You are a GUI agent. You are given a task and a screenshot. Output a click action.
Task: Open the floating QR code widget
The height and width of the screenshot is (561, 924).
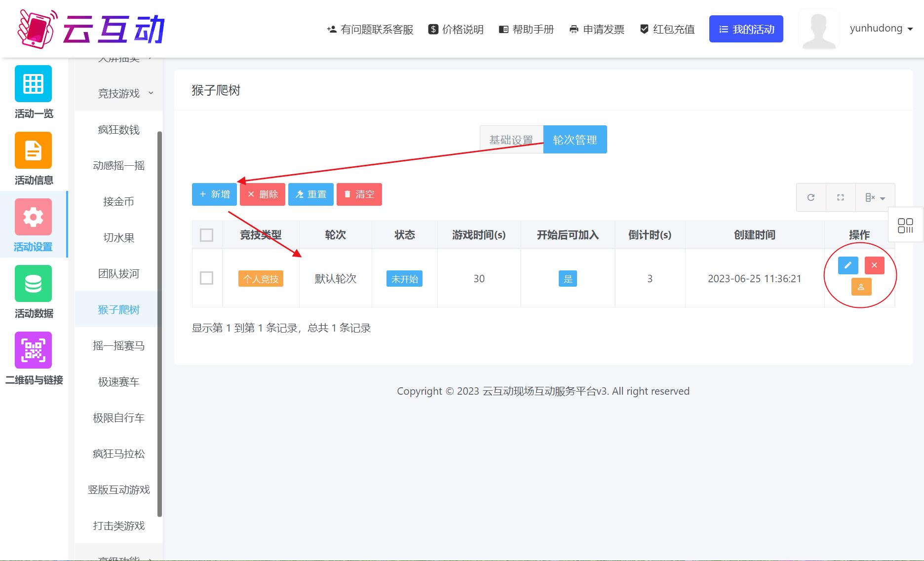tap(905, 225)
